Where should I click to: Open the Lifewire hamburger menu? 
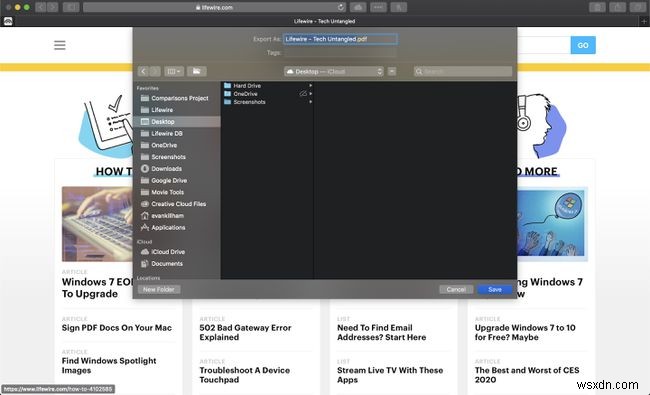pos(60,45)
